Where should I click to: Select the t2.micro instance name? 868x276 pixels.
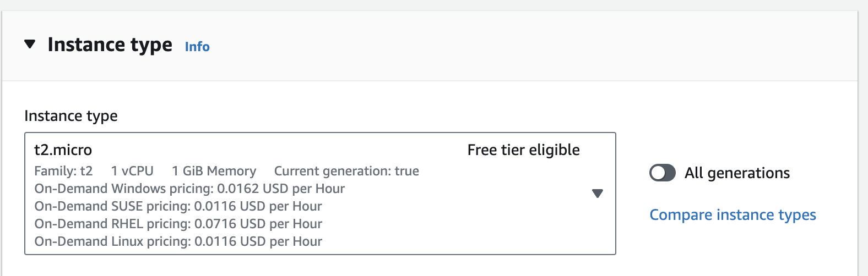pos(63,150)
